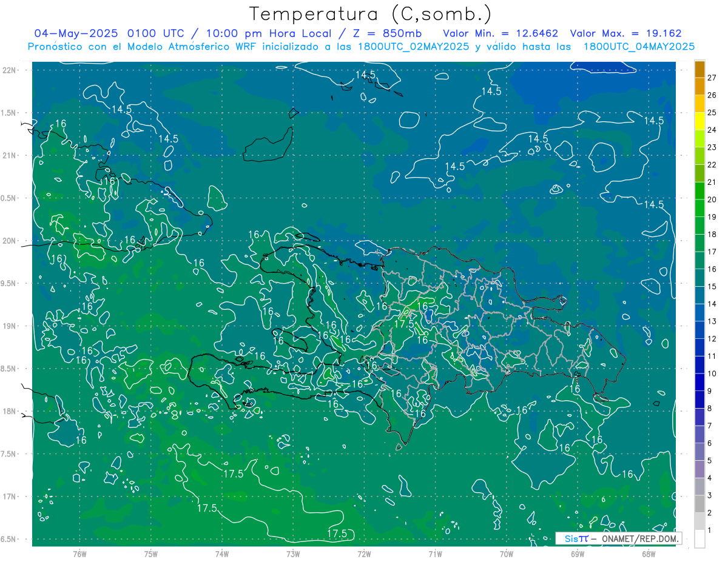Click the white legend swatch below label 1
The width and height of the screenshot is (728, 562).
click(699, 539)
